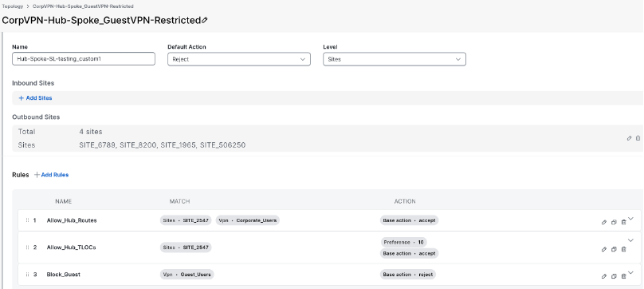
Task: Delete the Outbound Sites list trash icon
Action: pyautogui.click(x=638, y=138)
